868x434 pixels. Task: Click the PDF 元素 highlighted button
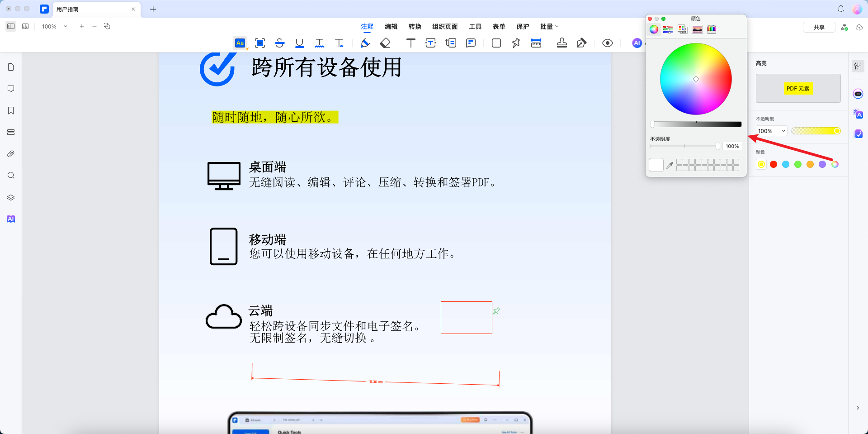[798, 88]
